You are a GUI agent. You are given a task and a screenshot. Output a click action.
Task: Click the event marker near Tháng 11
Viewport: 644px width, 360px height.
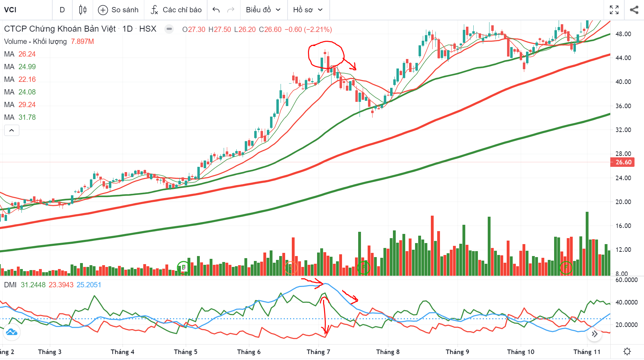click(566, 268)
